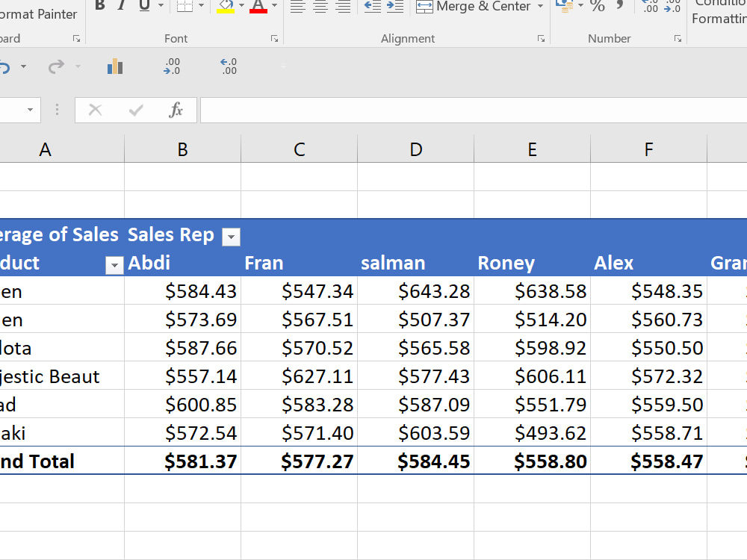Increase decimal in Number group
Screen dimensions: 747x560
pos(650,6)
